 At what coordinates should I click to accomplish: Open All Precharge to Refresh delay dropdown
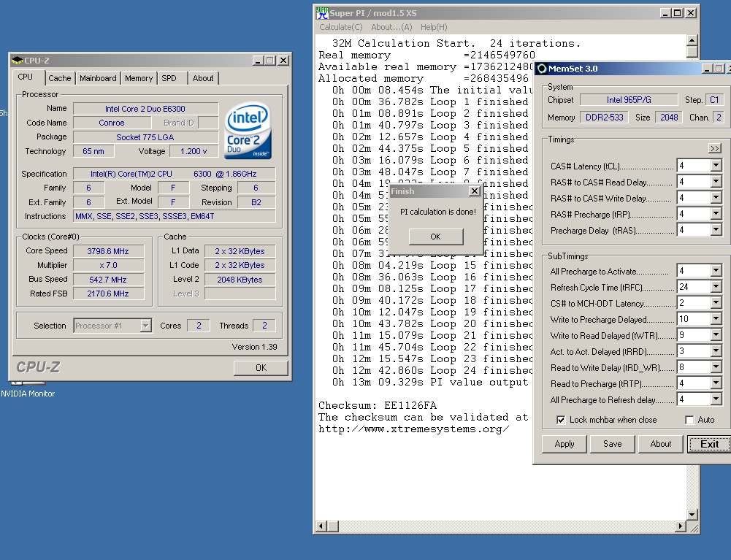(x=716, y=399)
